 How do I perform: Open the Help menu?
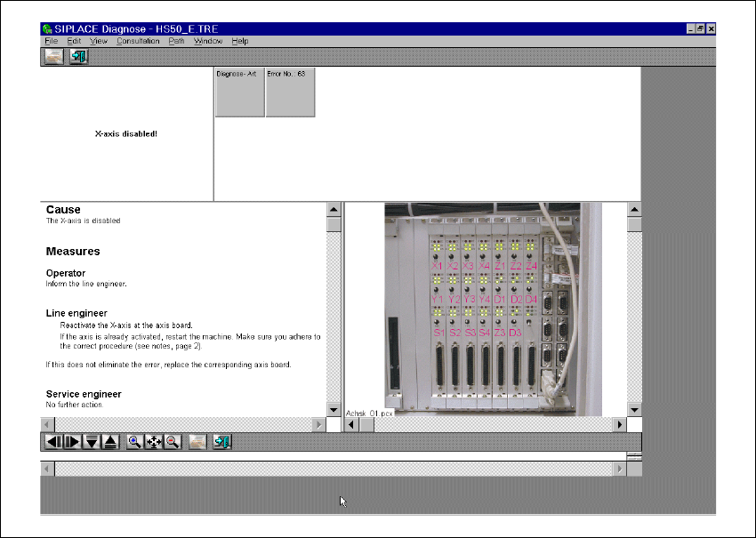click(239, 41)
